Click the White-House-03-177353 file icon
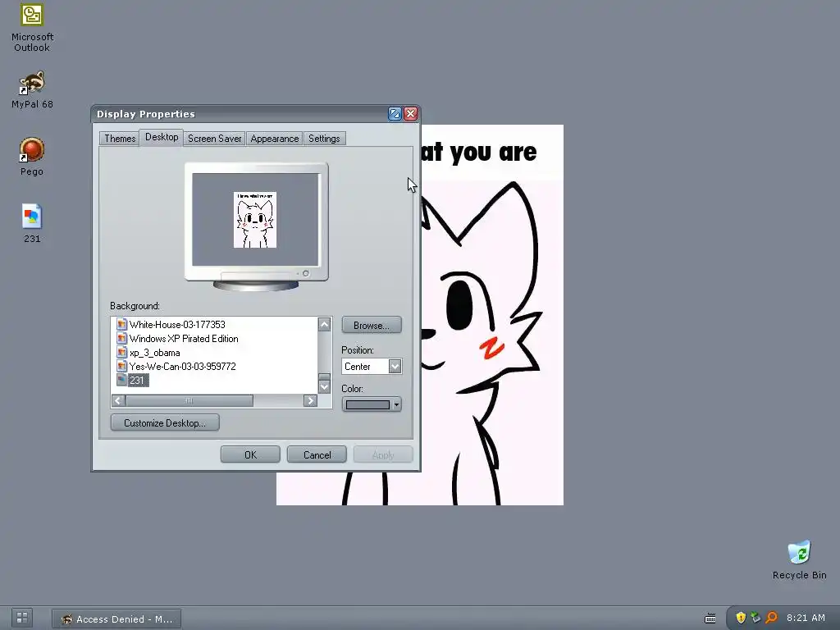The image size is (840, 630). [121, 325]
